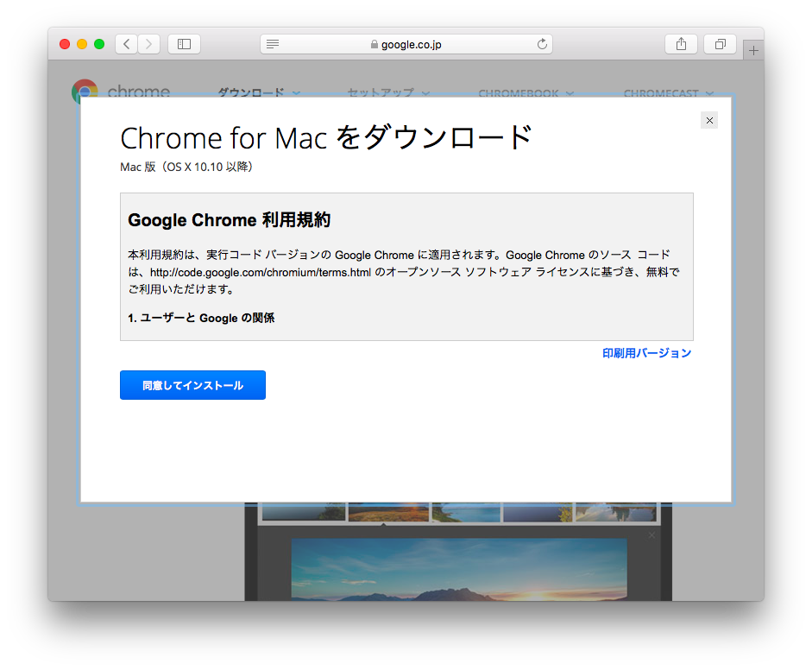Click the 同意してインストール button
This screenshot has width=812, height=670.
(x=192, y=385)
